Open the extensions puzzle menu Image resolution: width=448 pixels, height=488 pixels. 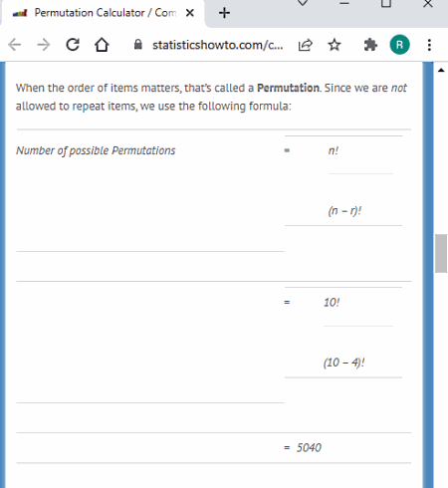tap(370, 45)
